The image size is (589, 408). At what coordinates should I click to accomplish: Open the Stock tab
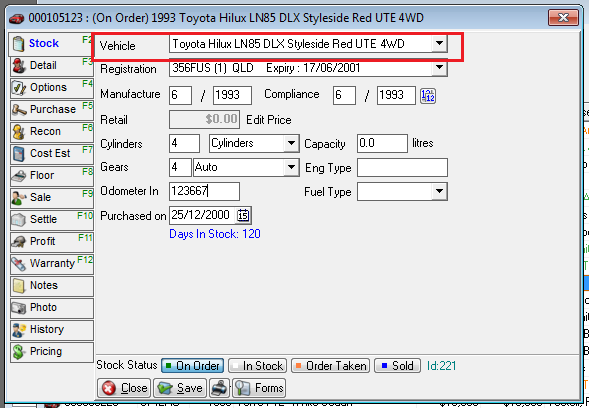(51, 44)
